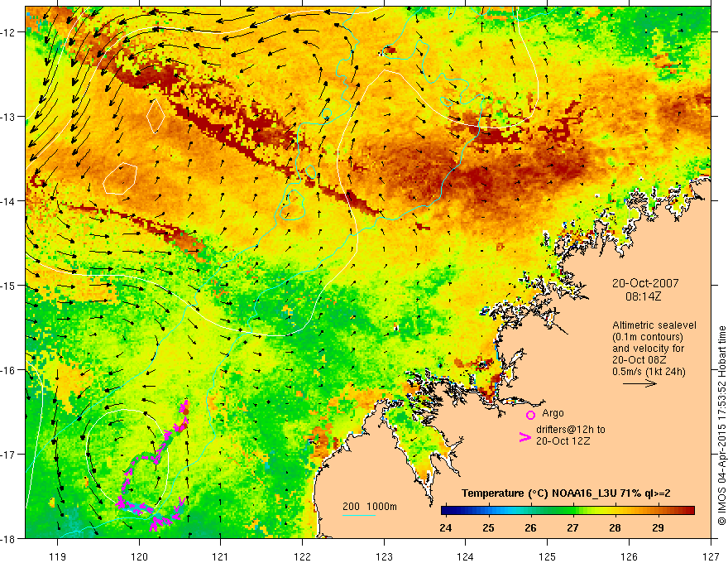Click the colorbar value 26
728x563 pixels.
(530, 527)
